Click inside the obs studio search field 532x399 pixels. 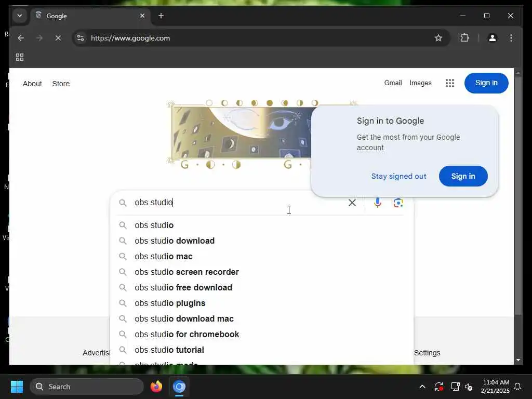pos(237,203)
